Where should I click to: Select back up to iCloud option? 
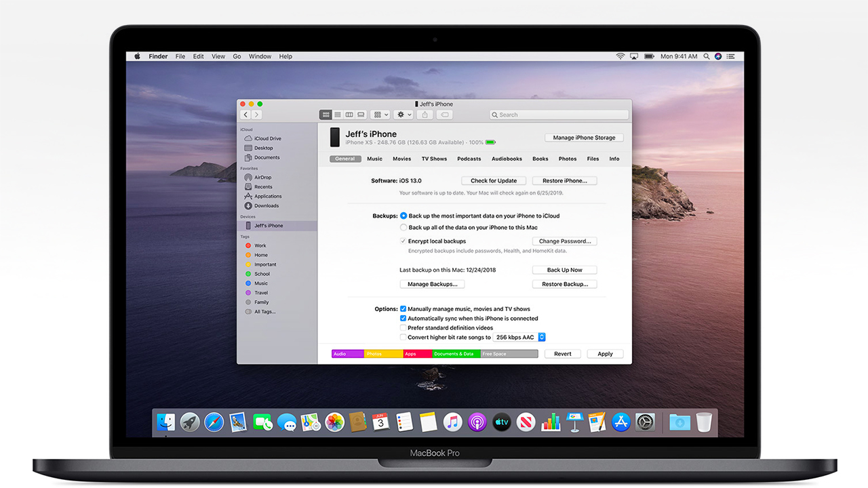click(403, 216)
